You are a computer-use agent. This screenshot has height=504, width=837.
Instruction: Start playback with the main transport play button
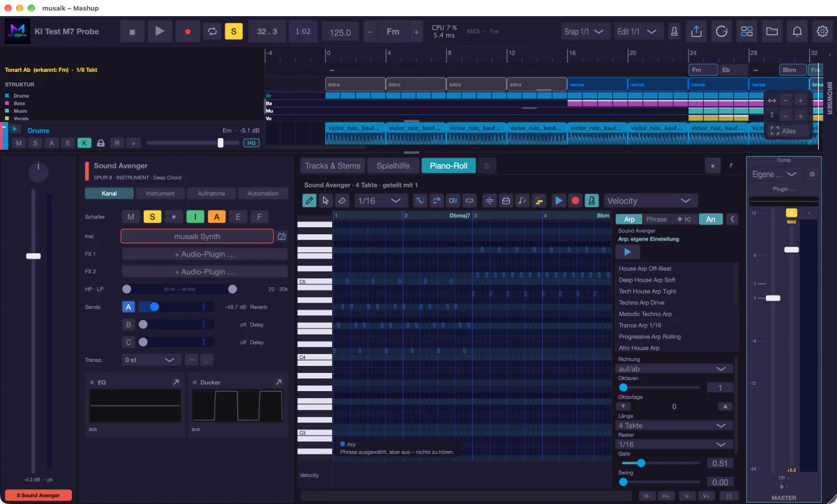(x=160, y=31)
